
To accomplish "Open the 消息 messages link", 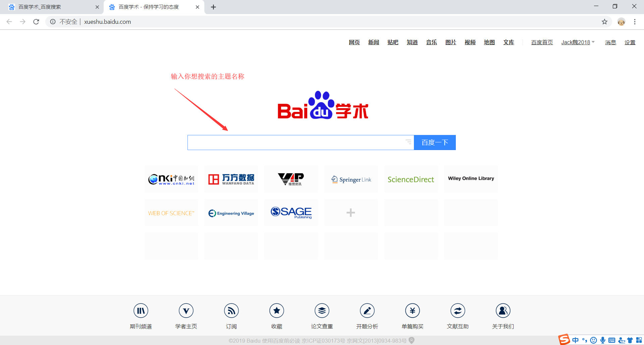I will click(x=610, y=43).
